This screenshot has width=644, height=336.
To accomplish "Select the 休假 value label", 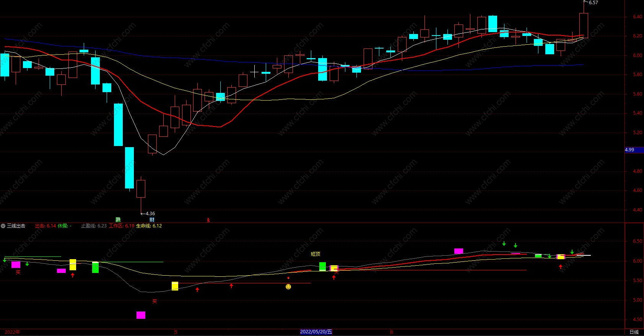I will 65,226.
